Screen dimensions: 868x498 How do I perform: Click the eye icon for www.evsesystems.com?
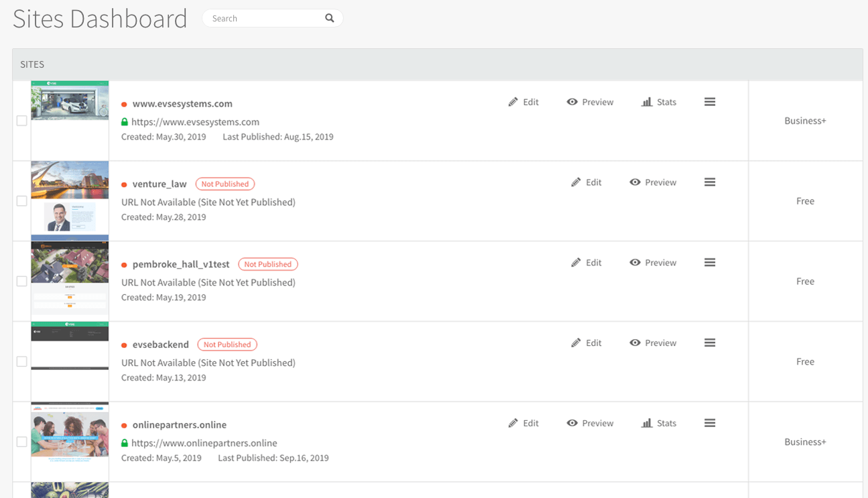point(572,102)
